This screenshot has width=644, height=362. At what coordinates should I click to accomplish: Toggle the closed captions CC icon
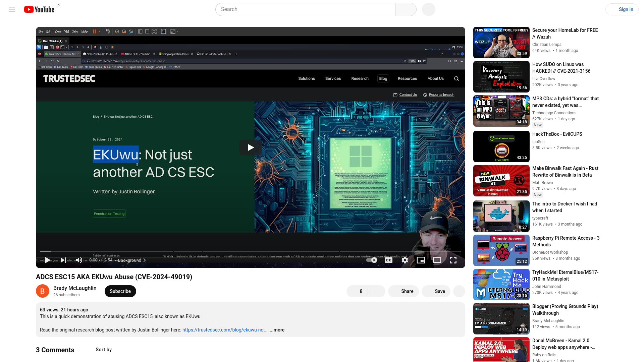[388, 260]
